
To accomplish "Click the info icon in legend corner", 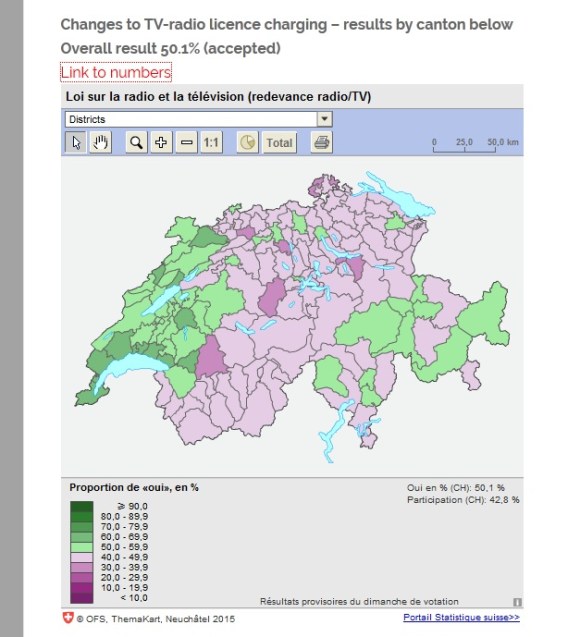I will coord(517,602).
